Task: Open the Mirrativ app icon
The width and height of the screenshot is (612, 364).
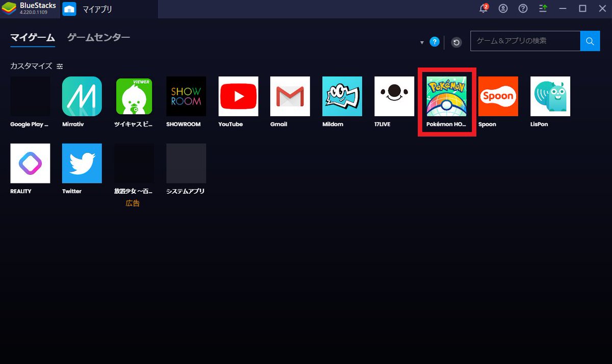Action: [82, 96]
